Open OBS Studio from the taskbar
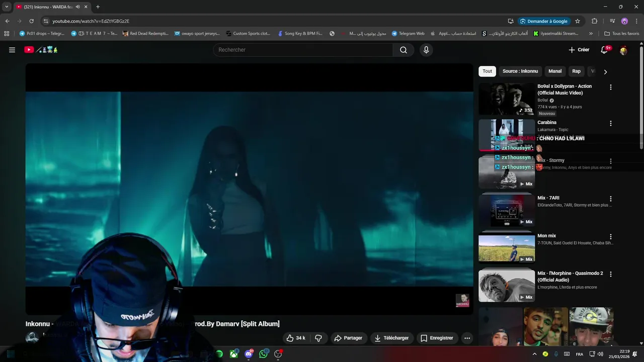 coord(278,354)
